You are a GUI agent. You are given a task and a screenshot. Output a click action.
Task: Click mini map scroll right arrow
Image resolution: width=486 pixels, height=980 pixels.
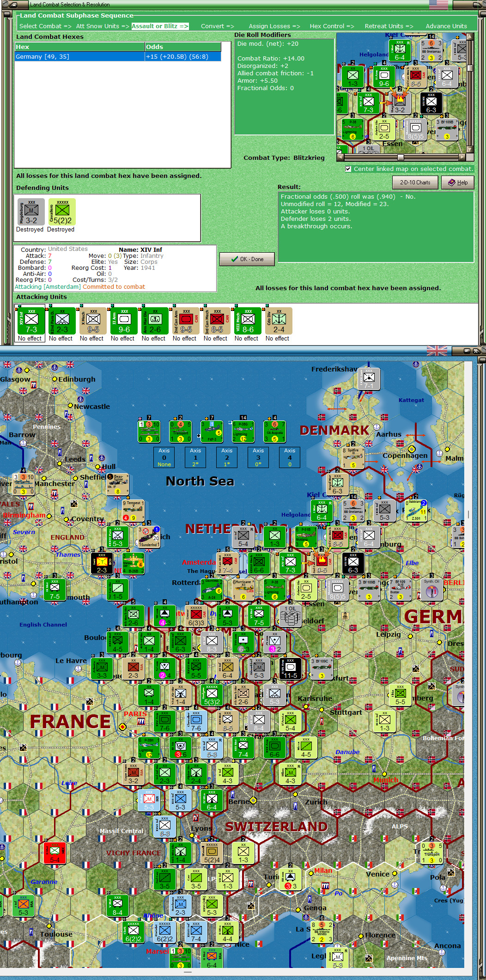click(x=463, y=157)
